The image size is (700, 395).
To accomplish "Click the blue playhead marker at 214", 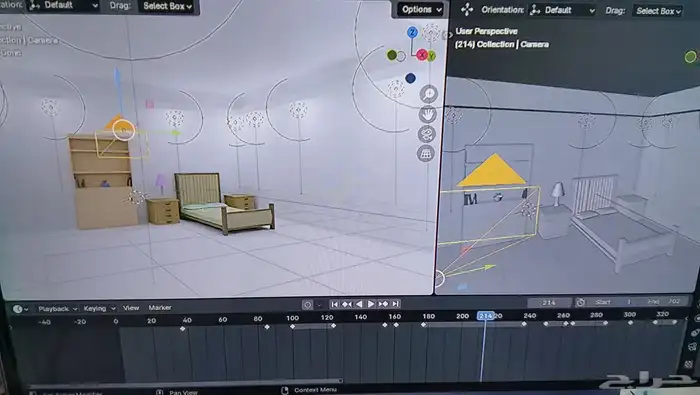I will (x=485, y=316).
